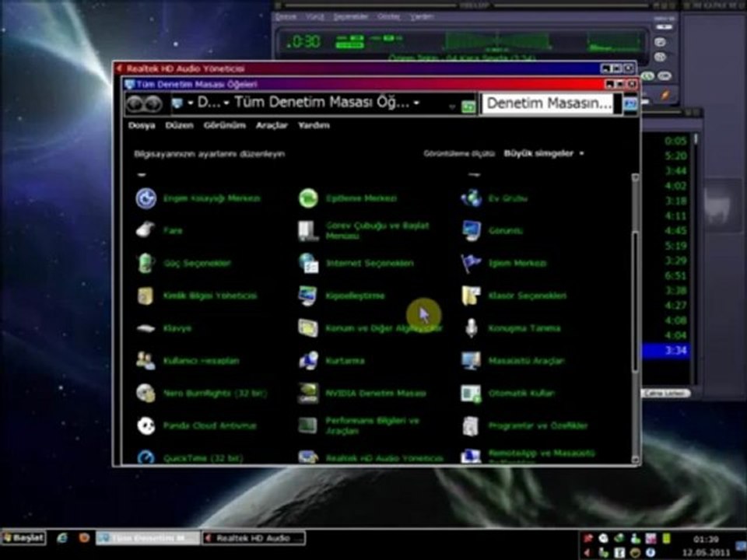
Task: Go back using the navigation back button
Action: 135,103
